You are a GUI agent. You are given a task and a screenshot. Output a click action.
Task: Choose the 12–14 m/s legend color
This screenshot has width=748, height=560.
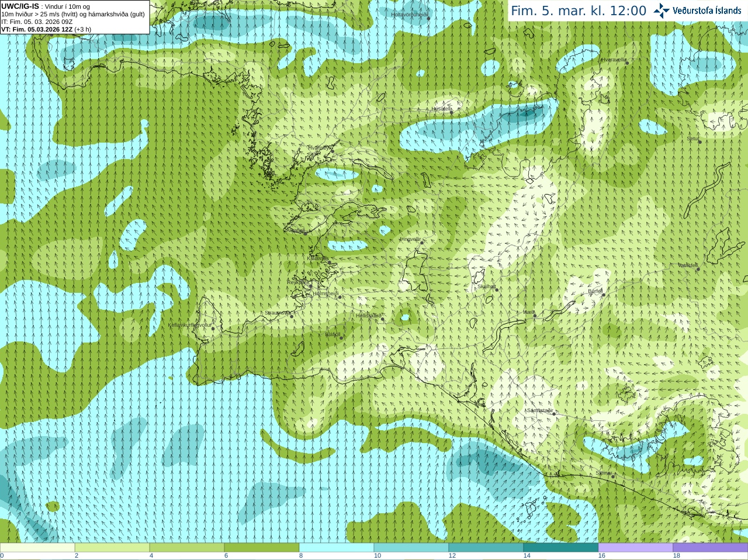click(486, 548)
